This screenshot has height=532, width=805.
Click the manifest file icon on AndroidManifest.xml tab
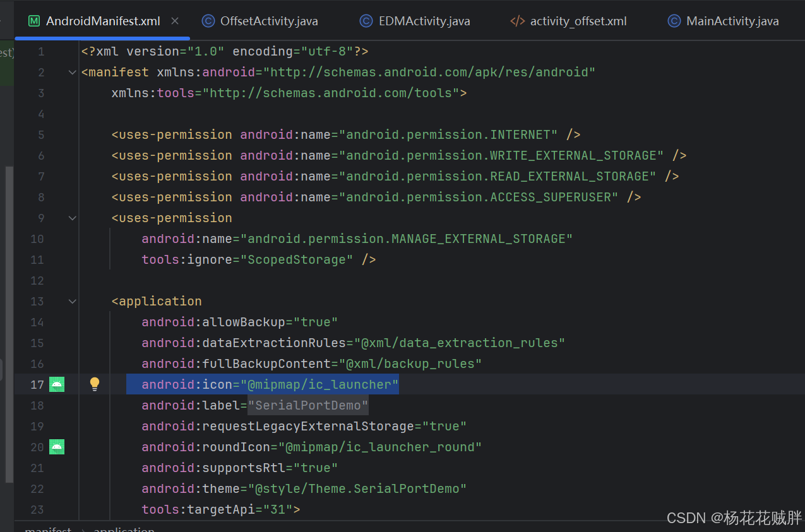tap(34, 21)
